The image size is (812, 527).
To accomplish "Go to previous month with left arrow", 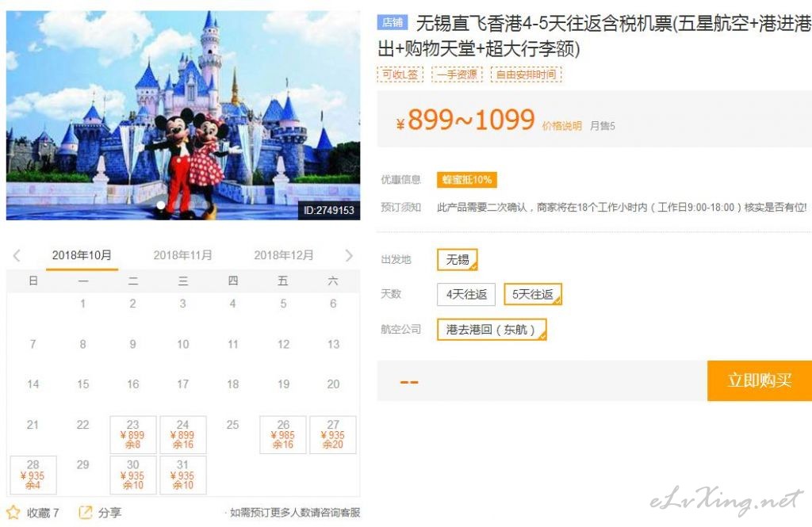I will (17, 255).
